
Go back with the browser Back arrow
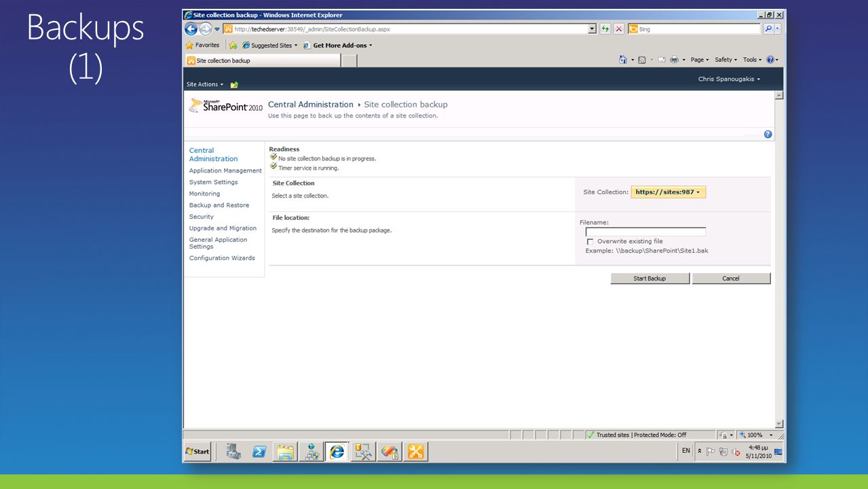pyautogui.click(x=191, y=29)
